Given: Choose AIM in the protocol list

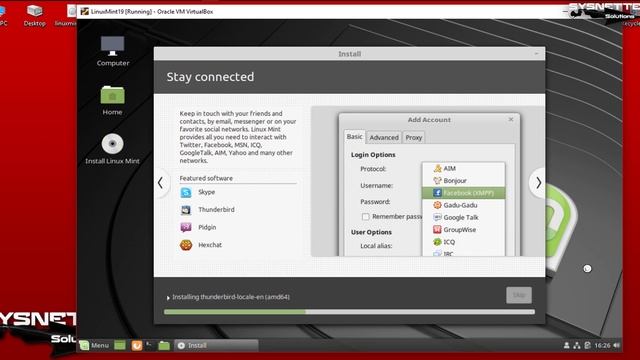Looking at the screenshot, I should [x=463, y=169].
